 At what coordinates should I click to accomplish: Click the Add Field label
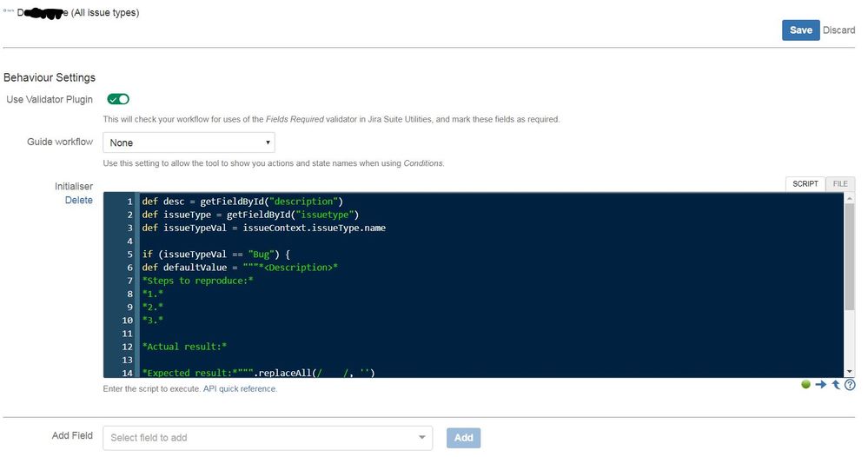tap(72, 436)
